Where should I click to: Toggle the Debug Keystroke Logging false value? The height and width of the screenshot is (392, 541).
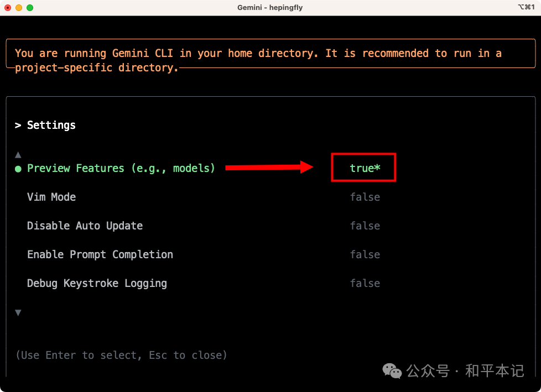click(x=365, y=283)
